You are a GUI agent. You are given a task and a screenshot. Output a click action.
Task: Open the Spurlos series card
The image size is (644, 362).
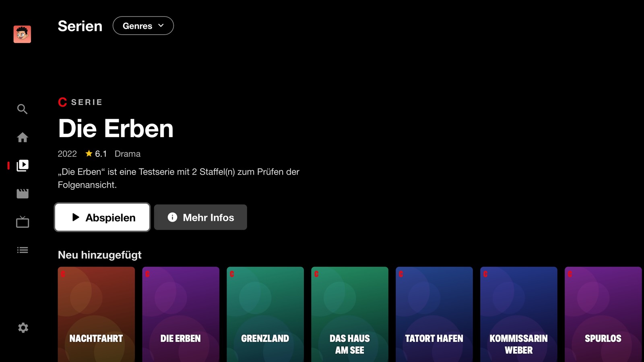click(603, 314)
